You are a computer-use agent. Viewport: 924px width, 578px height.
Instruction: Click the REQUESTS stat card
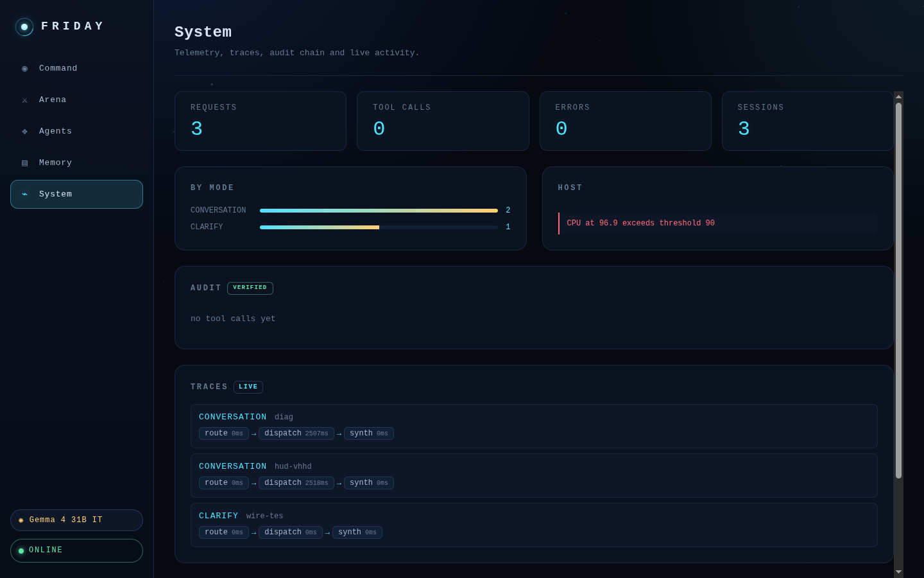tap(261, 121)
